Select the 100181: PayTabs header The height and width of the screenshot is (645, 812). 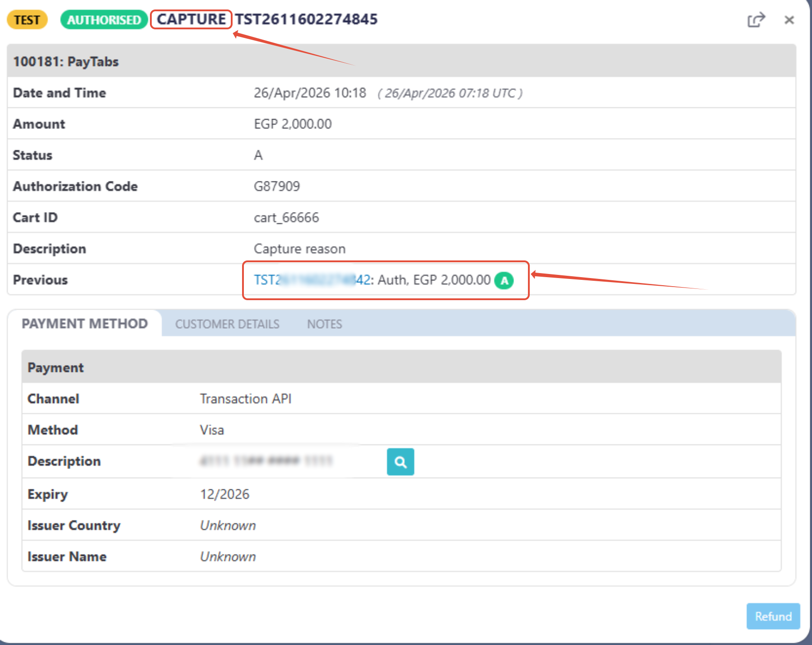tap(66, 61)
